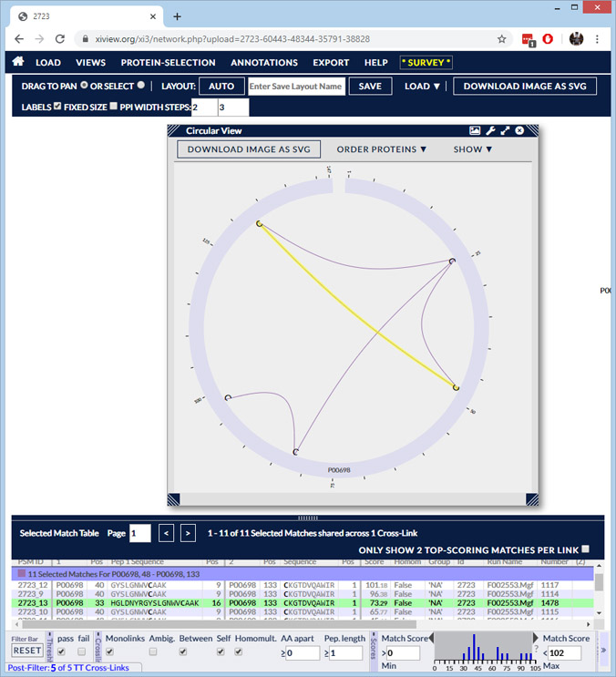Click the image export icon in Circular View header
The height and width of the screenshot is (677, 616).
click(475, 130)
